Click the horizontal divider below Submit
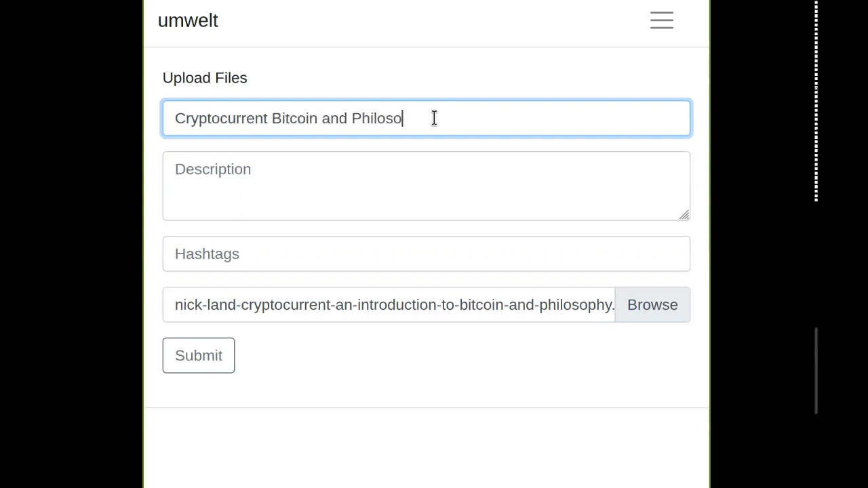868x488 pixels. 427,407
